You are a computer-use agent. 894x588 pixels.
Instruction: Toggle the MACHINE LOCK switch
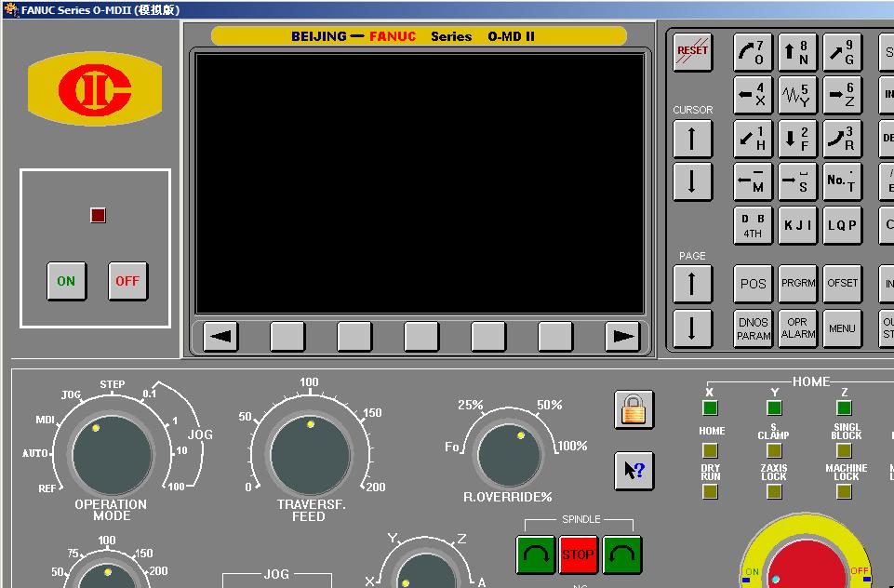[x=844, y=491]
